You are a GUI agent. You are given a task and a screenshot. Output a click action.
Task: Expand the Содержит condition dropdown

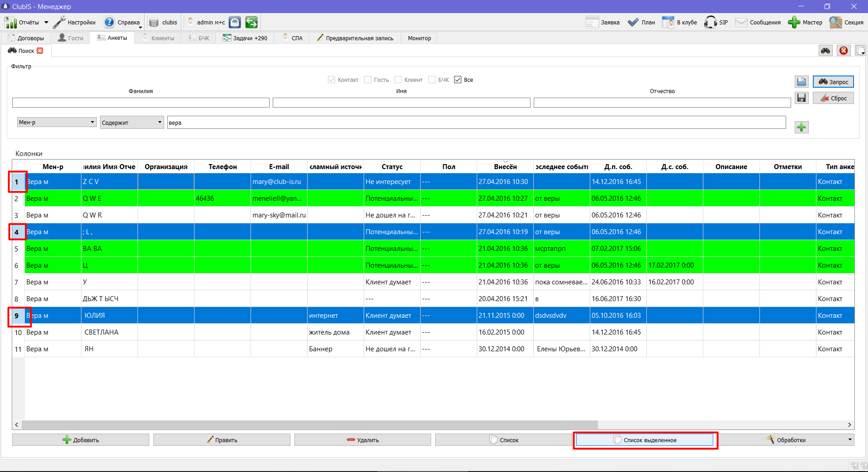[160, 122]
